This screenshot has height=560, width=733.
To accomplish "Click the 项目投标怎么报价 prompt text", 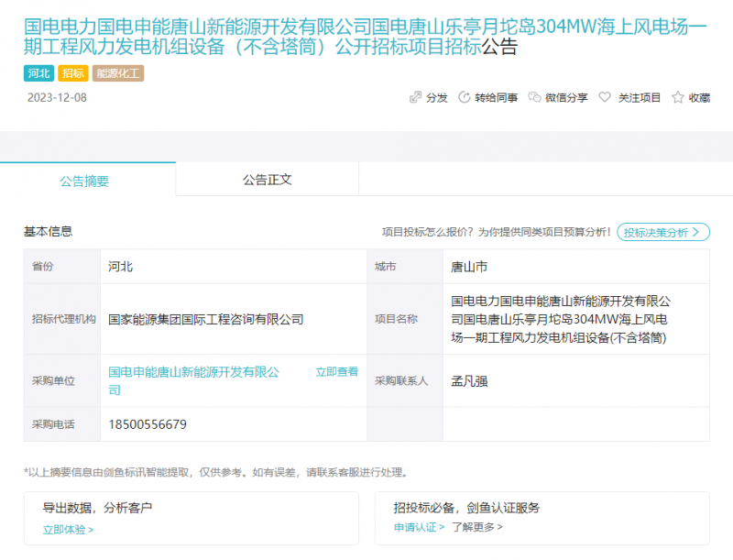I will [x=497, y=232].
